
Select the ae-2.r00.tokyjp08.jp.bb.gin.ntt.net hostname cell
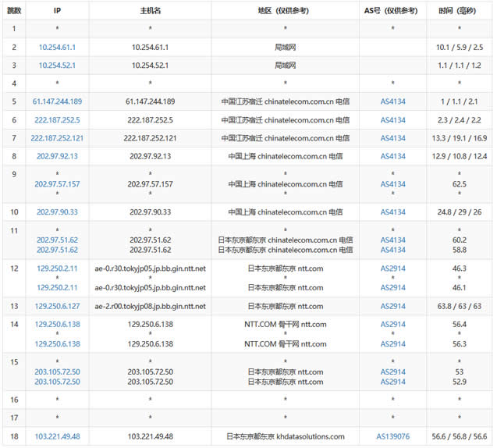tap(151, 306)
